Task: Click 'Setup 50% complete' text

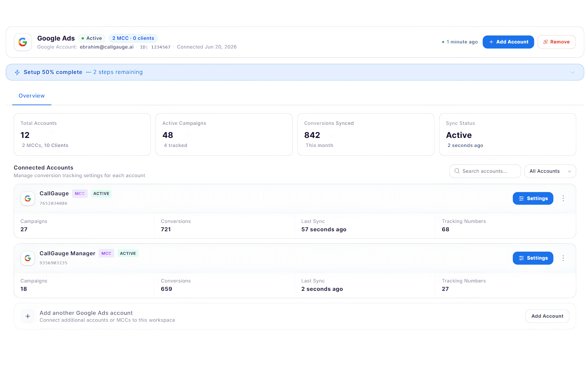Action: point(53,72)
